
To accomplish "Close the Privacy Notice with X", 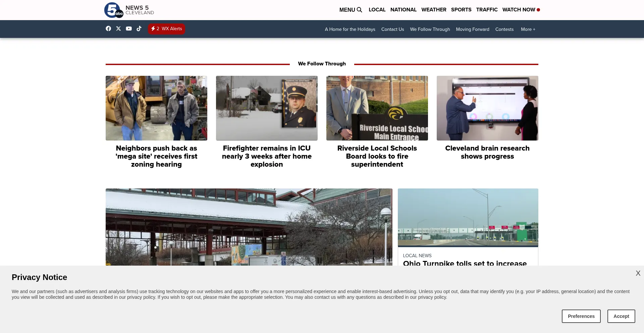I will [638, 273].
